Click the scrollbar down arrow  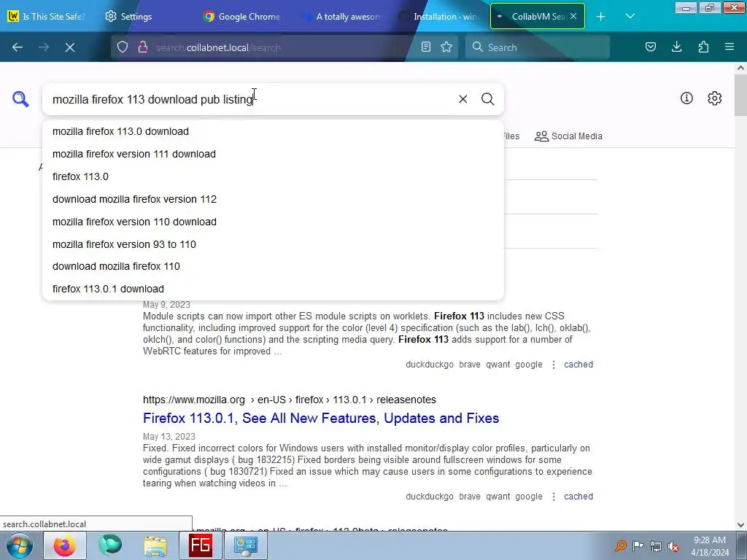click(x=740, y=525)
